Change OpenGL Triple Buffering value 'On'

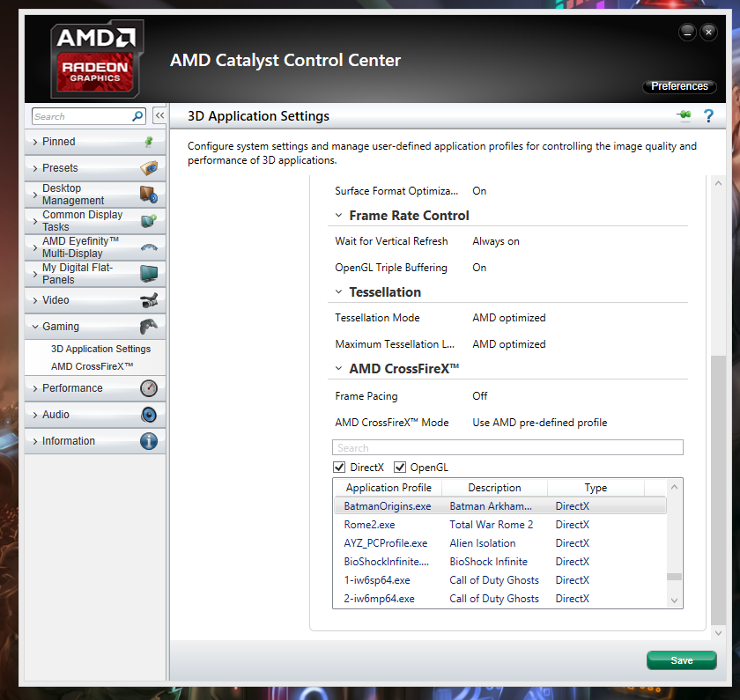click(479, 268)
